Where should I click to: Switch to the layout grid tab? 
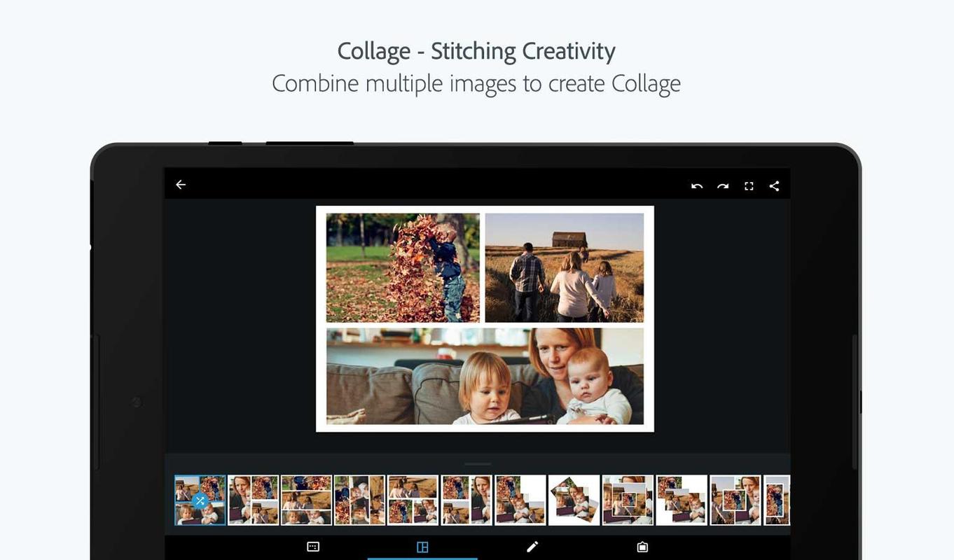click(422, 547)
